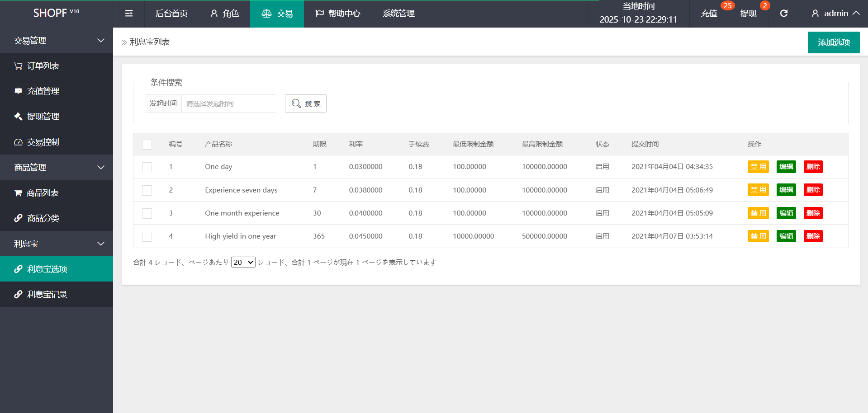Click 编辑 for Experience seven days
This screenshot has height=413, width=868.
pos(786,190)
